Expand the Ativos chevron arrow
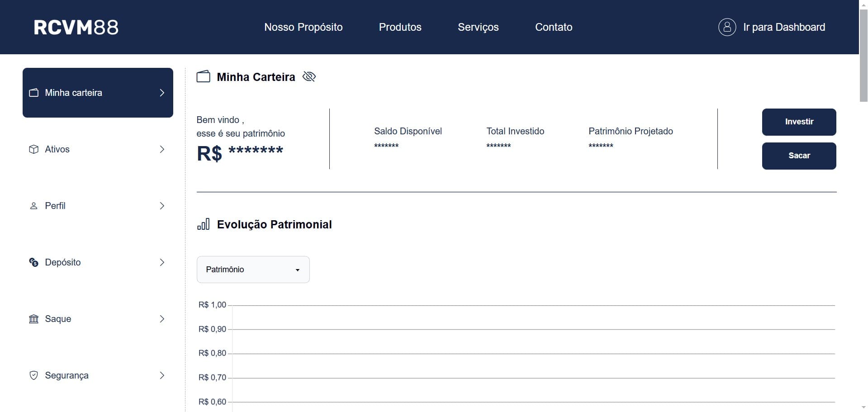Image resolution: width=868 pixels, height=412 pixels. 162,149
